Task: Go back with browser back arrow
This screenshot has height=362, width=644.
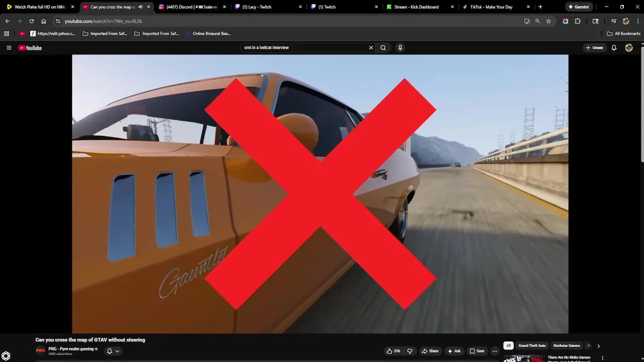Action: (x=7, y=21)
